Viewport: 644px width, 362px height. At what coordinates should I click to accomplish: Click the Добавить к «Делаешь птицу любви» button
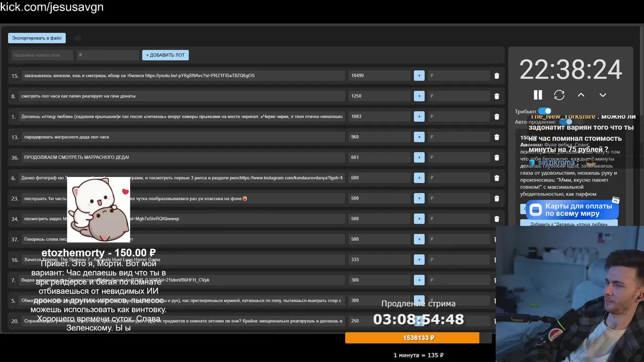point(569,224)
